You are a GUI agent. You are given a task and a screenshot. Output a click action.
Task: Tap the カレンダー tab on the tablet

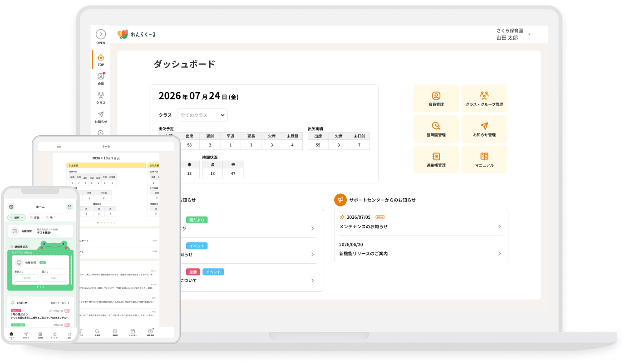coord(133,333)
